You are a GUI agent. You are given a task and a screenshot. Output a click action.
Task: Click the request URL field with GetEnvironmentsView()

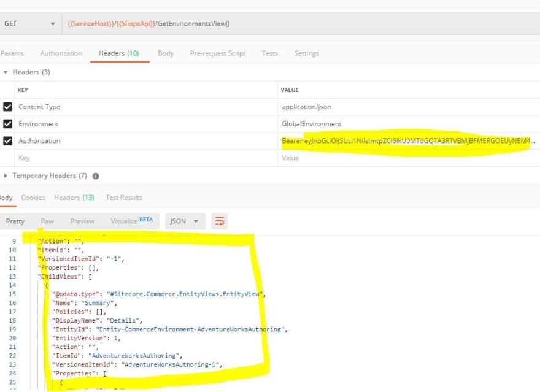click(301, 24)
